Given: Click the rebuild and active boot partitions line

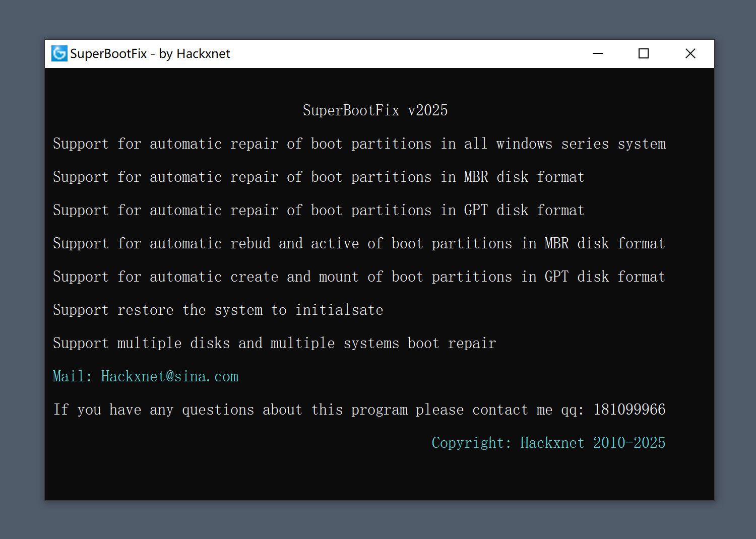Looking at the screenshot, I should (x=358, y=243).
